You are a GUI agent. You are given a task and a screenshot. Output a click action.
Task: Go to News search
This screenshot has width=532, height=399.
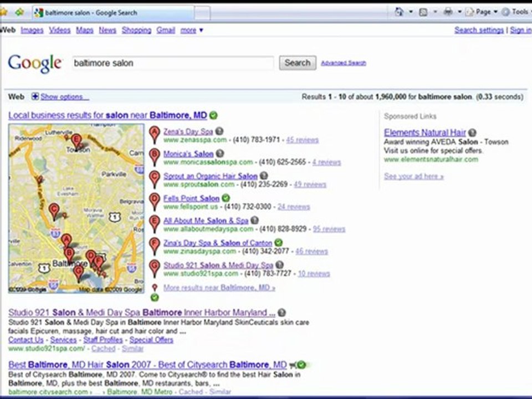coord(108,30)
